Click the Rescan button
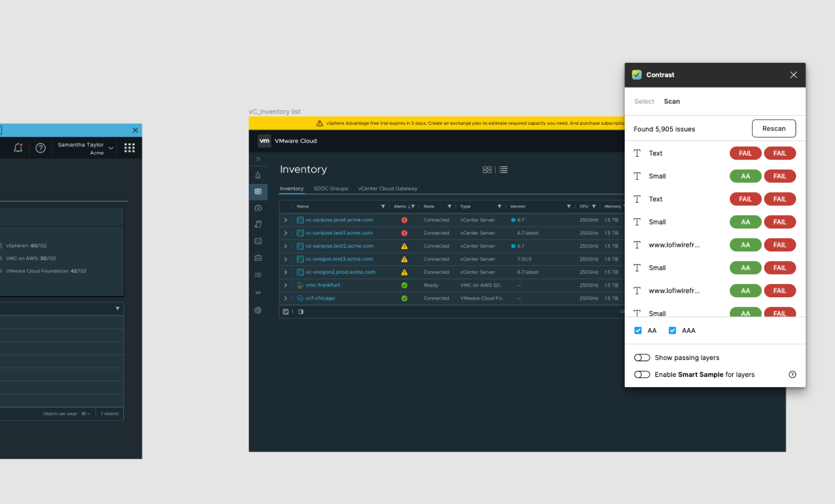This screenshot has width=835, height=504. coord(773,128)
